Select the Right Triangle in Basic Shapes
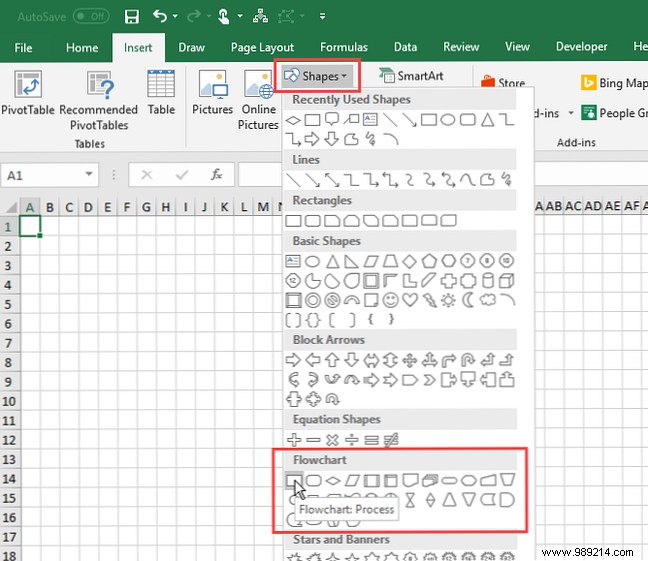This screenshot has height=561, width=648. [351, 261]
